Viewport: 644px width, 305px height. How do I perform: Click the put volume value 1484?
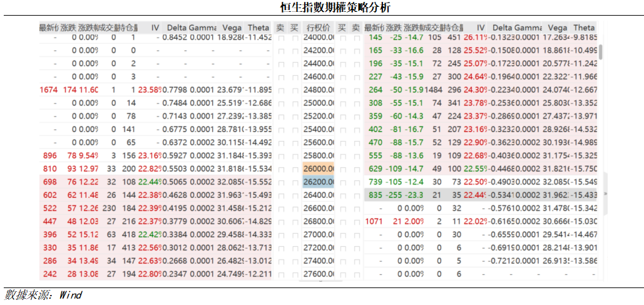coord(433,90)
